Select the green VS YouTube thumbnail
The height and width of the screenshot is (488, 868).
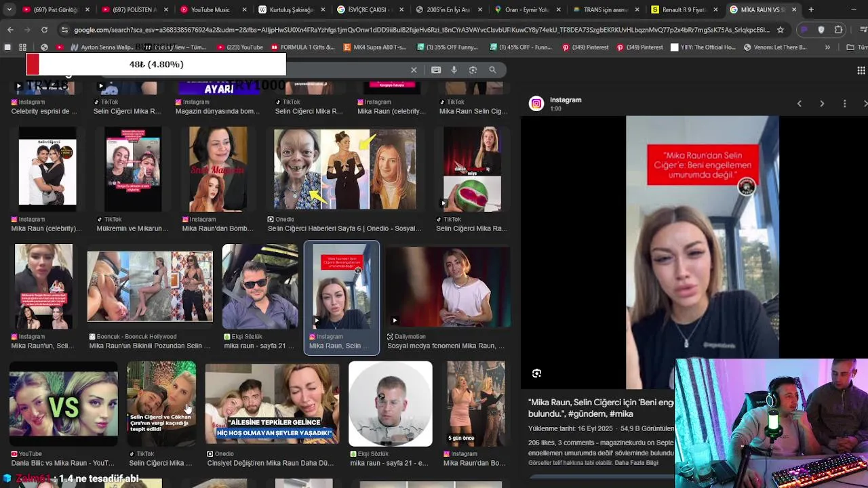[63, 404]
